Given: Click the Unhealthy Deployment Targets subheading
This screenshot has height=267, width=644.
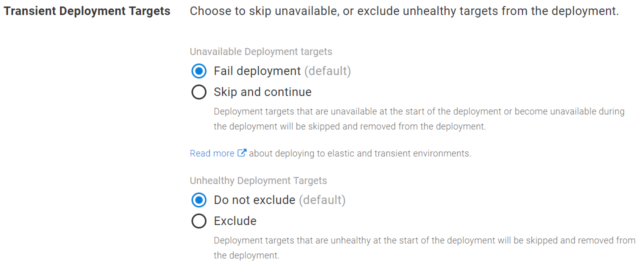Looking at the screenshot, I should pos(258,180).
